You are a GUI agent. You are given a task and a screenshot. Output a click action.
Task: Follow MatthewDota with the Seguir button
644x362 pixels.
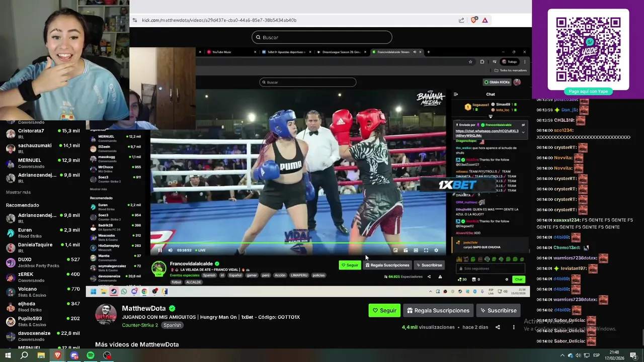pyautogui.click(x=384, y=310)
